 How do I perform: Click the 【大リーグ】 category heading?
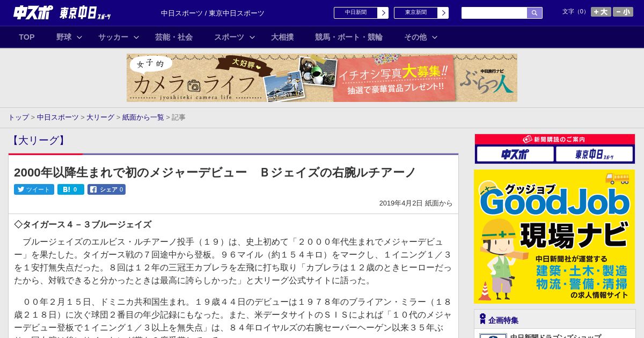[38, 141]
